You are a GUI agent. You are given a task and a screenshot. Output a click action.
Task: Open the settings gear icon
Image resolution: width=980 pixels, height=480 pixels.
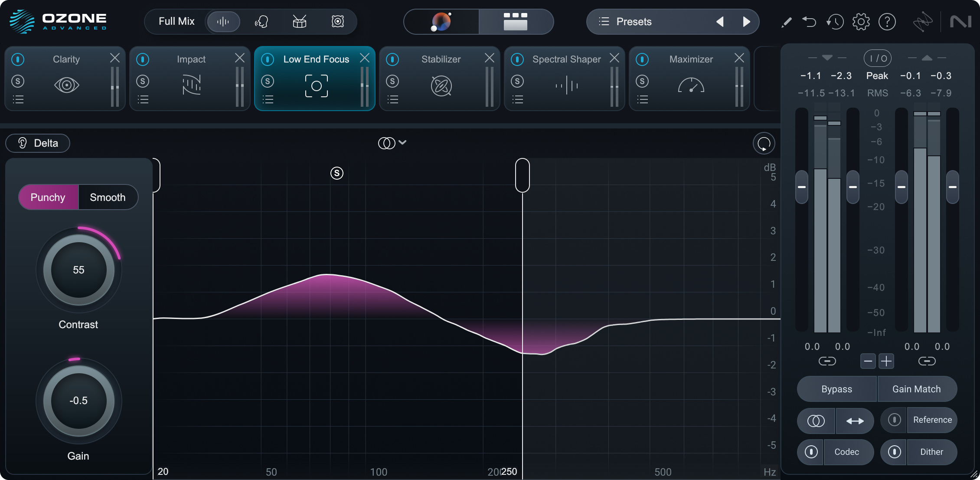point(861,22)
